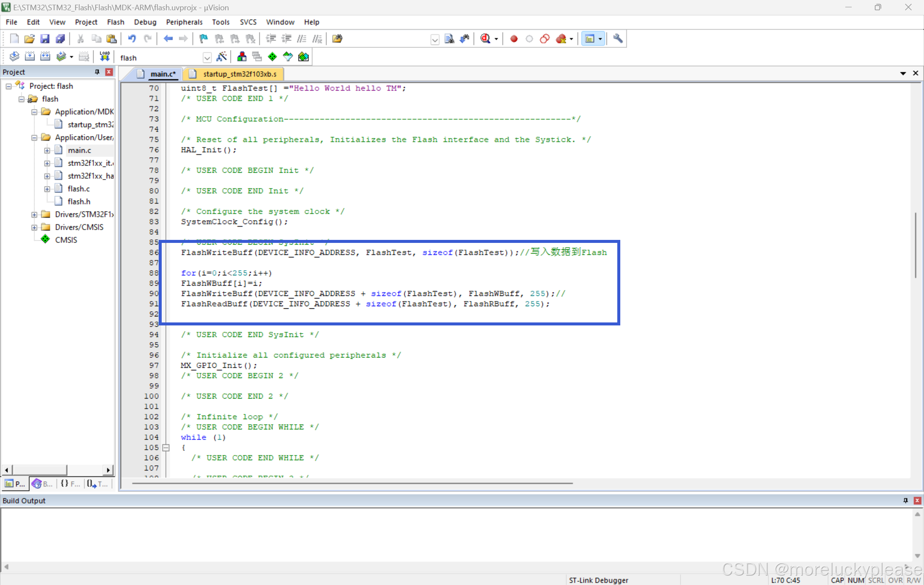Screen dimensions: 924x585
Task: Switch to the startup_stm32f103xb.s tab
Action: tap(240, 74)
